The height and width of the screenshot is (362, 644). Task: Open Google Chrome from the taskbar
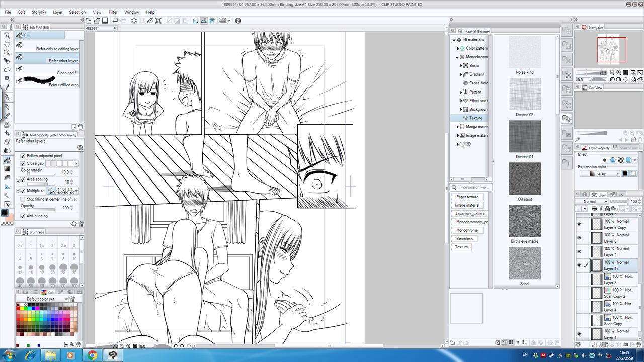tap(92, 355)
